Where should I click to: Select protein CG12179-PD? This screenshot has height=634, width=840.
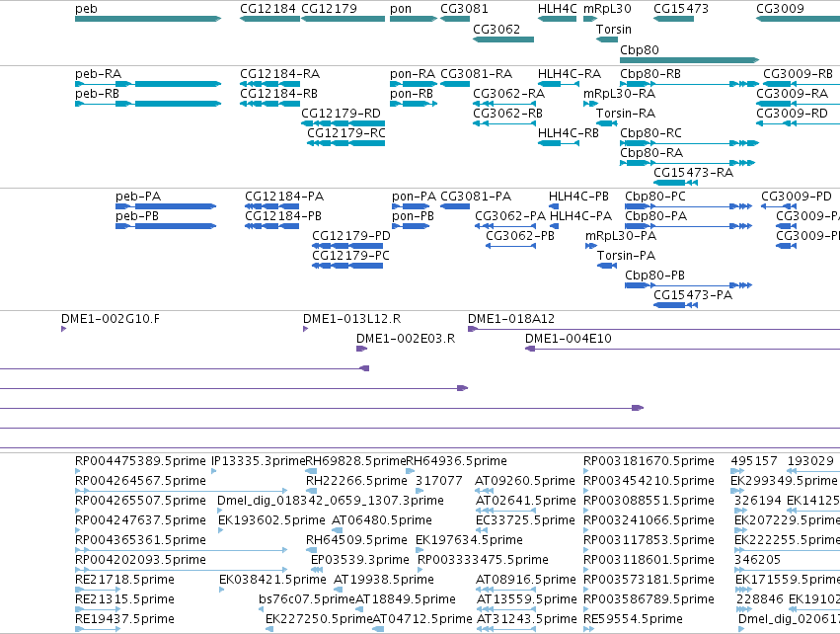click(351, 236)
